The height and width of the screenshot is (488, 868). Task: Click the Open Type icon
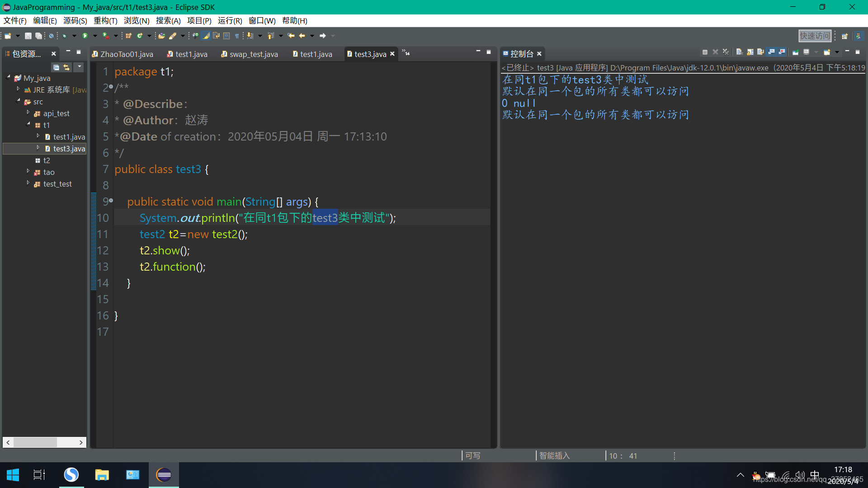161,36
